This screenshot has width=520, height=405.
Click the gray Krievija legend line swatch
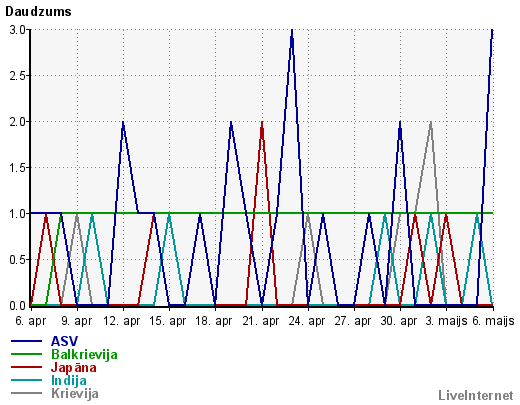coord(27,393)
